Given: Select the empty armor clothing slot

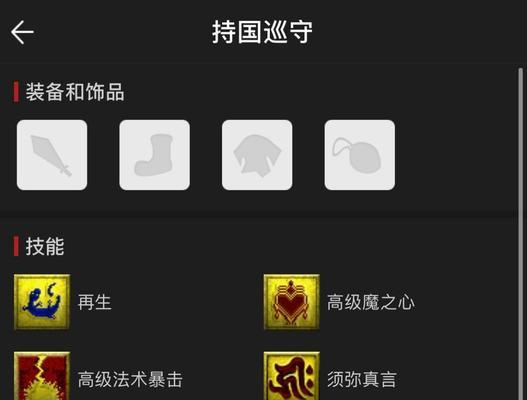Looking at the screenshot, I should 257,155.
